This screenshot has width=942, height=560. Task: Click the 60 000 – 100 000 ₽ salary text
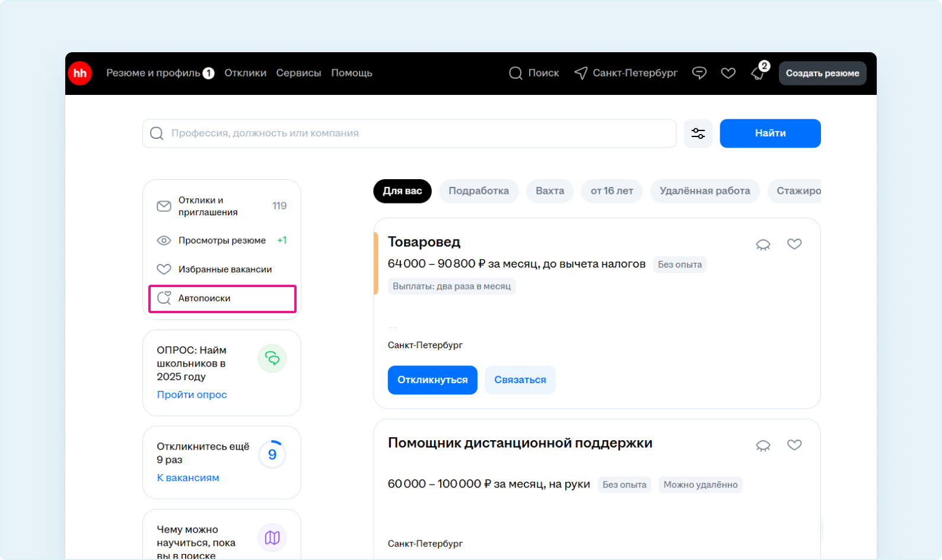(489, 484)
